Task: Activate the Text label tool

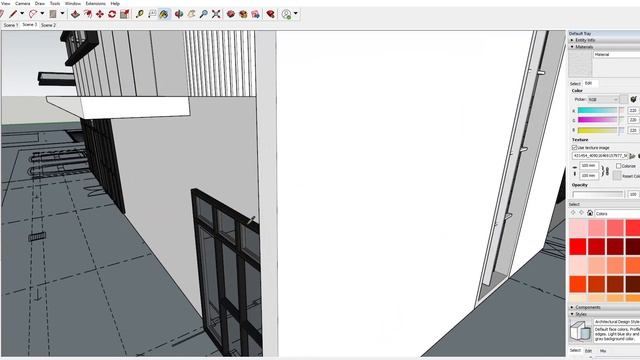Action: (x=152, y=14)
